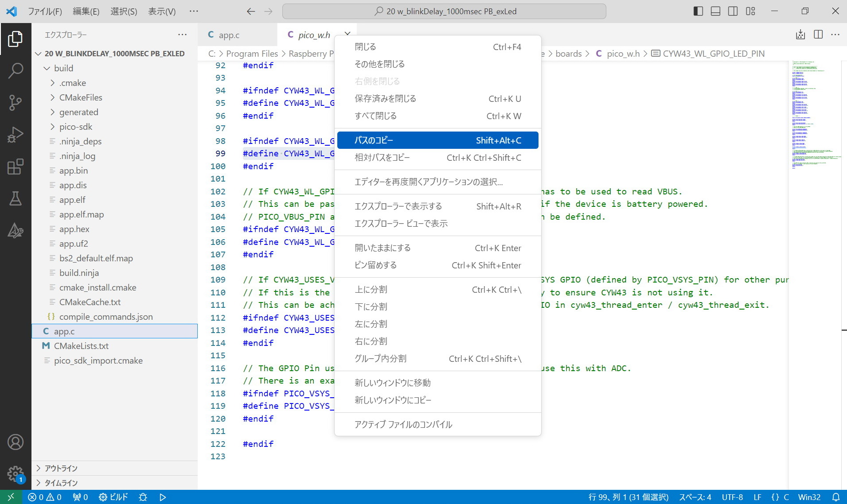Open the Search view in activity bar
The width and height of the screenshot is (847, 504).
point(16,70)
